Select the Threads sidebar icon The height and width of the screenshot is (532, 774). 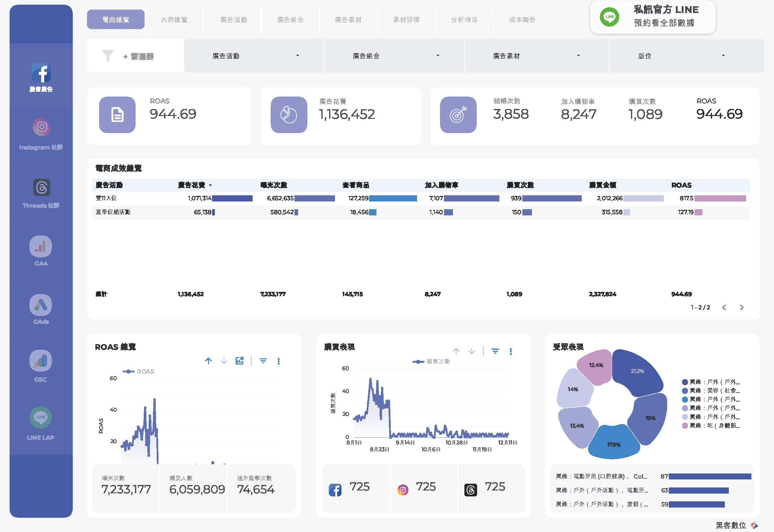(x=41, y=187)
